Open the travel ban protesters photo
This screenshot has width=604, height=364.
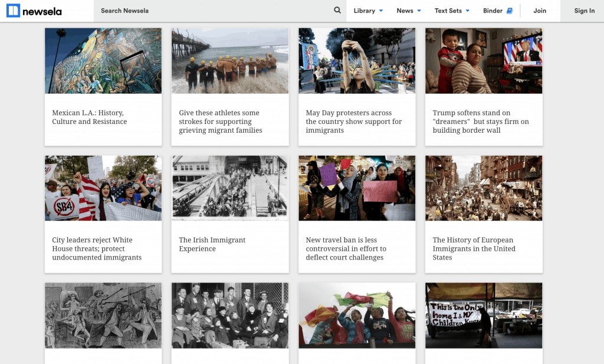[x=357, y=188]
